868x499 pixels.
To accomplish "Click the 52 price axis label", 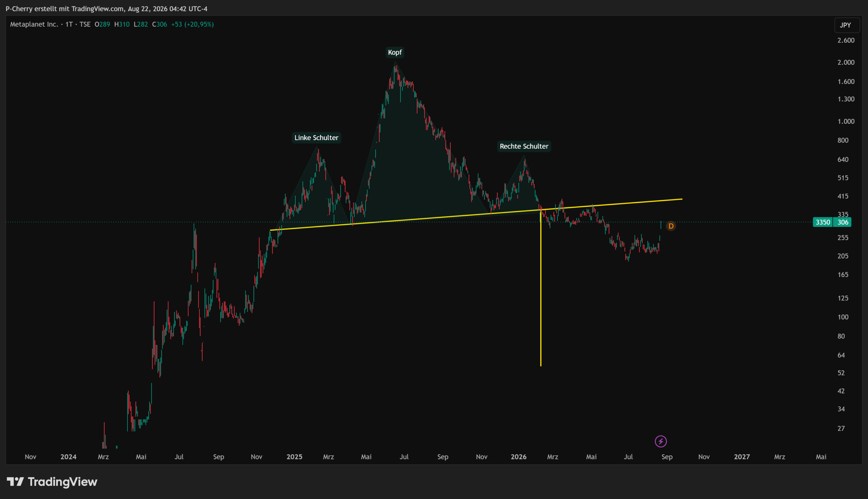I will click(841, 373).
